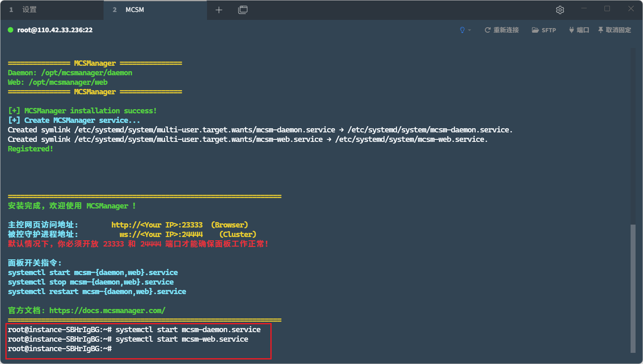
Task: Click 'systemctl start mcsm-{daemon,web}.service' hint line
Action: [93, 273]
